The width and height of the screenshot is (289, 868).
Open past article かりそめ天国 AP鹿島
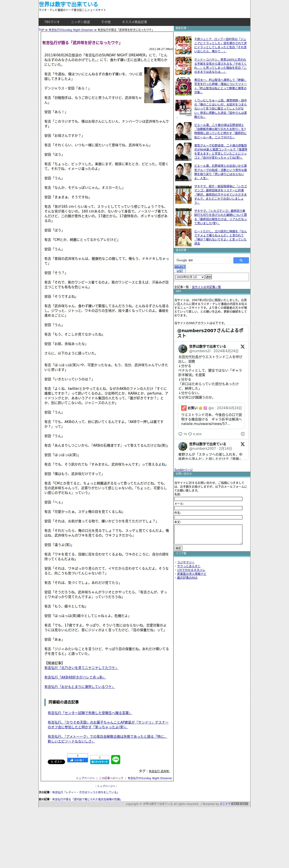108,724
